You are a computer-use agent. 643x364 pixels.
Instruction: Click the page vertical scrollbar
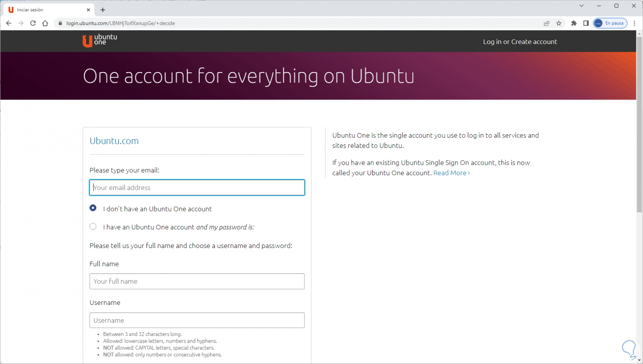tap(639, 125)
